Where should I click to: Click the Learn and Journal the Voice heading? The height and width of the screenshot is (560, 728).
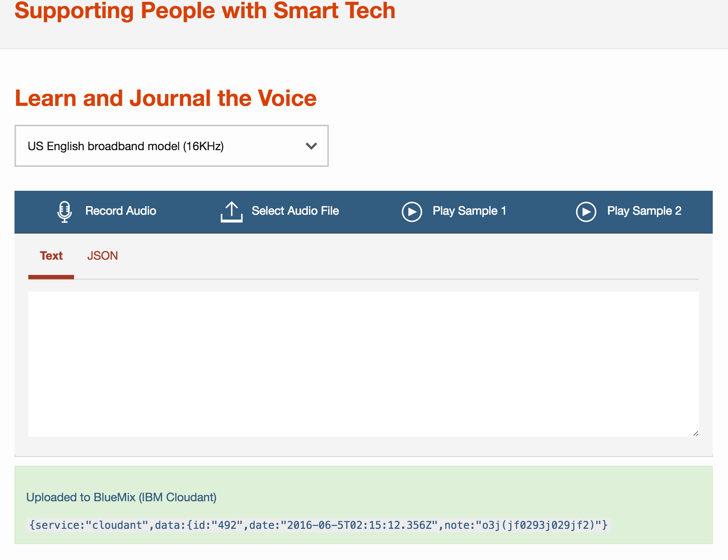[165, 98]
